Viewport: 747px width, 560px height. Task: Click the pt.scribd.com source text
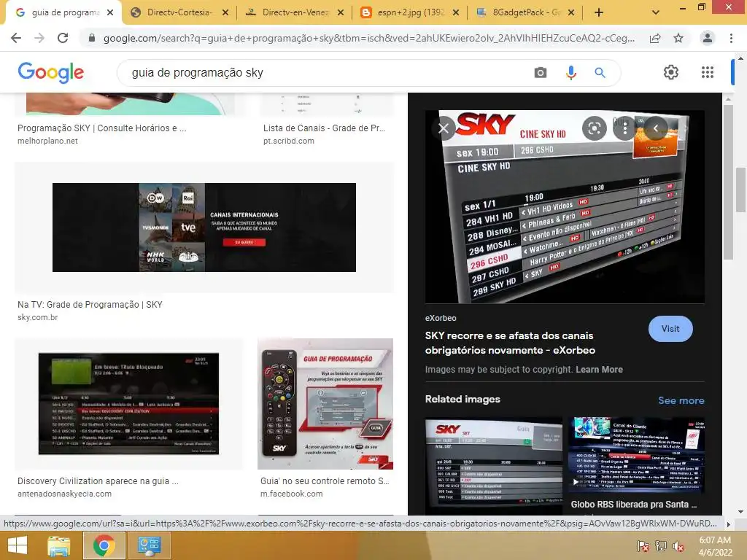tap(289, 141)
